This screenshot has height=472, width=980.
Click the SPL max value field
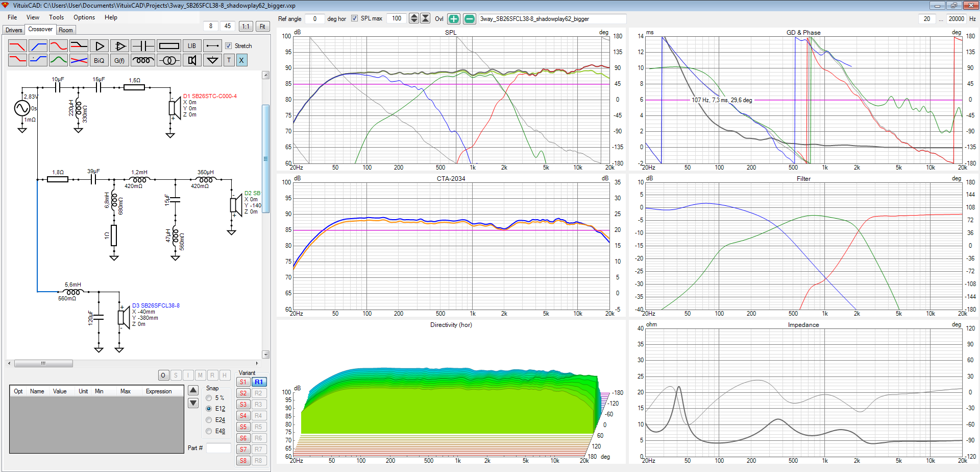397,18
